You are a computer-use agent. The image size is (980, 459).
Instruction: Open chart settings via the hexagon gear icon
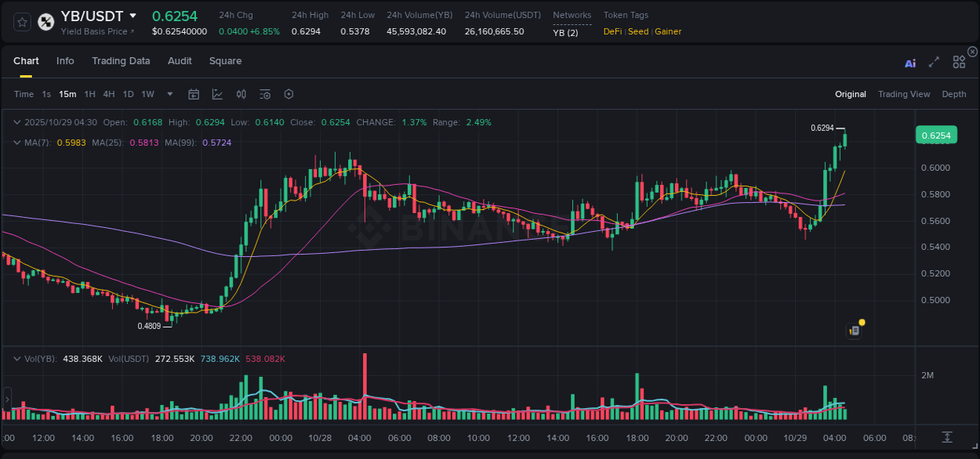click(x=289, y=93)
